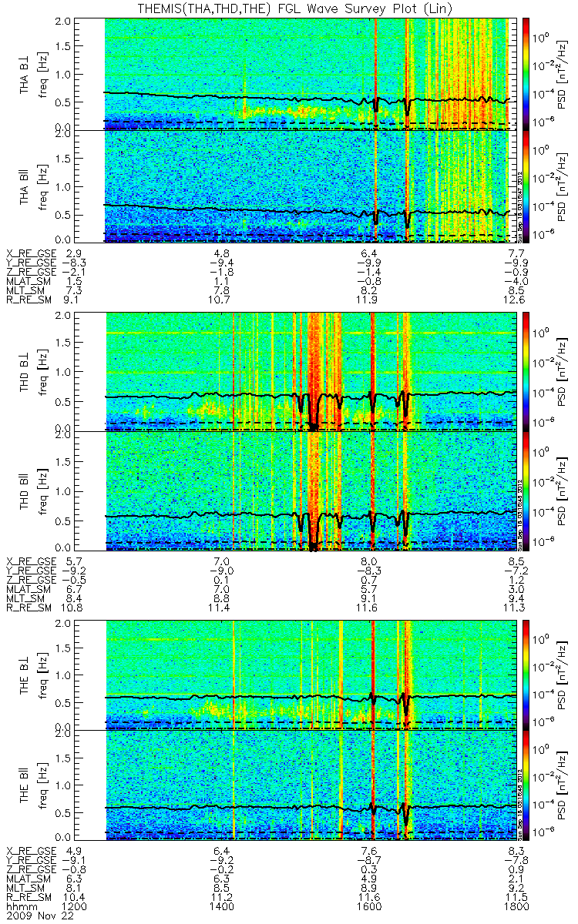Click the MLT_SM value '9.2'
This screenshot has width=578, height=924.
point(516,888)
